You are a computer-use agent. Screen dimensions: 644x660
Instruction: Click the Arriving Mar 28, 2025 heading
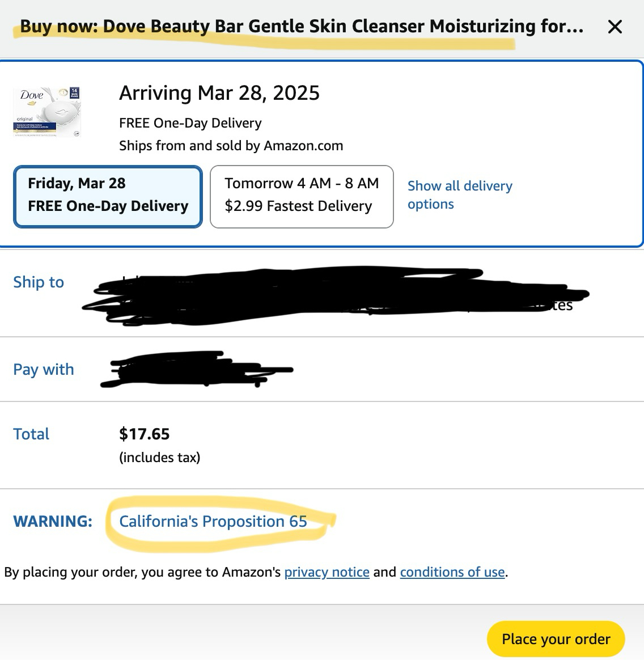tap(219, 93)
